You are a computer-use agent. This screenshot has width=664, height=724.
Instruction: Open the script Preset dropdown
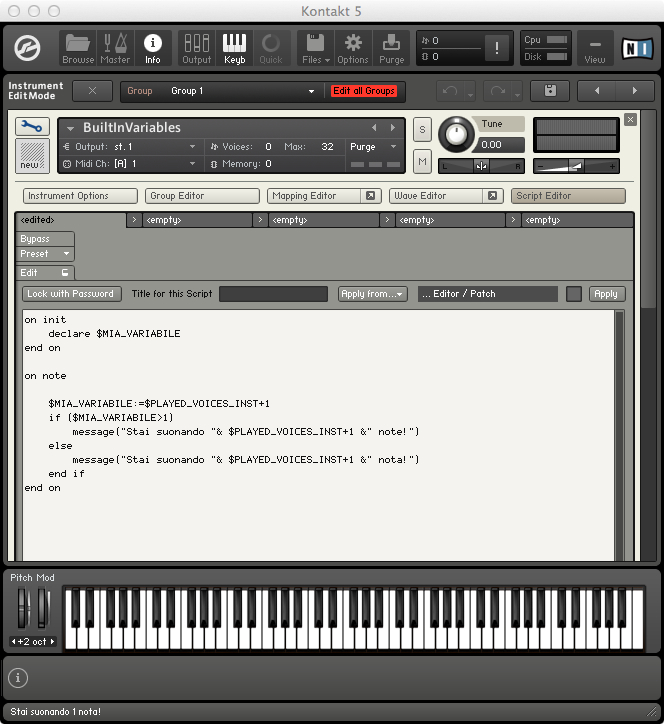[46, 254]
